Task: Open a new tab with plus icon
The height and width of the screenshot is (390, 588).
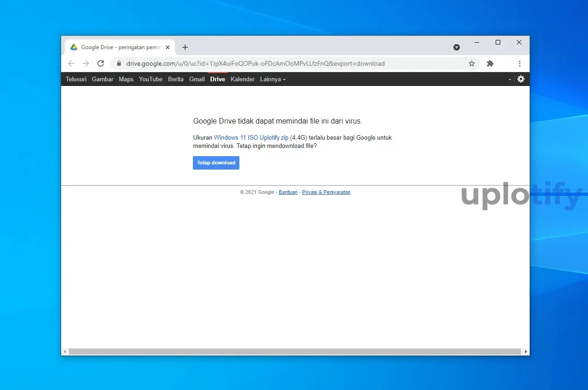Action: (x=185, y=47)
